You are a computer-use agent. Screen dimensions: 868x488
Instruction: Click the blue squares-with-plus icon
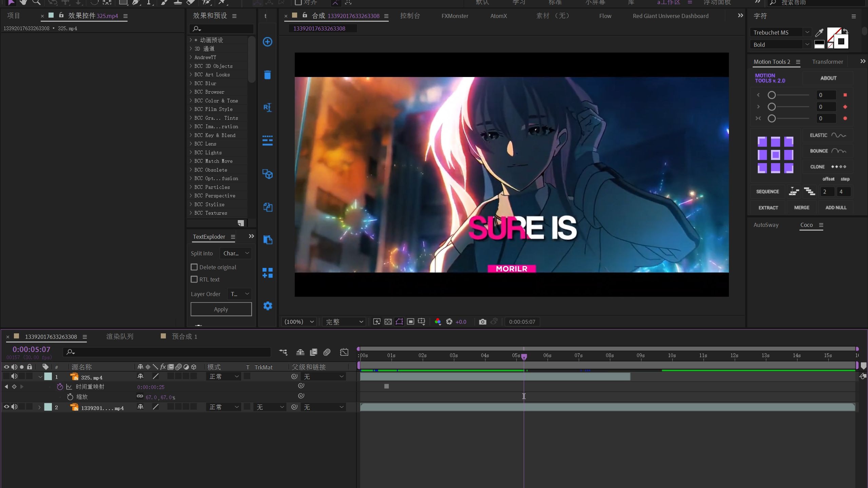267,273
